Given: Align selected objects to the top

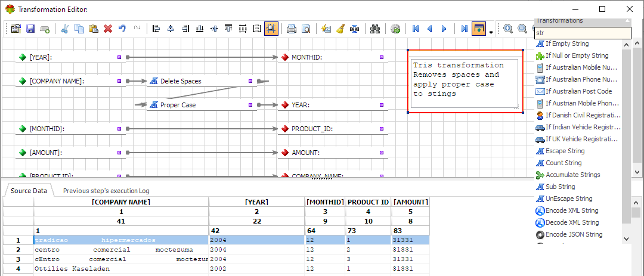Looking at the screenshot, I should coord(228,29).
